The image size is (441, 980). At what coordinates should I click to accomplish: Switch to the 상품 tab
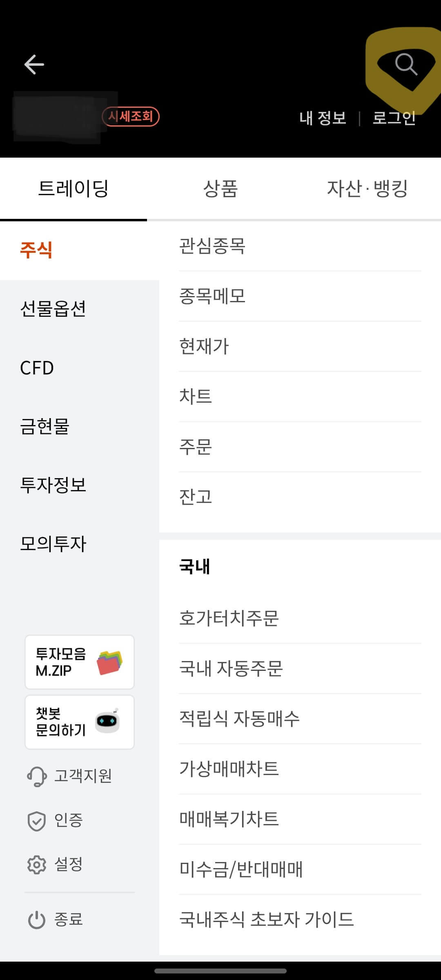[220, 189]
